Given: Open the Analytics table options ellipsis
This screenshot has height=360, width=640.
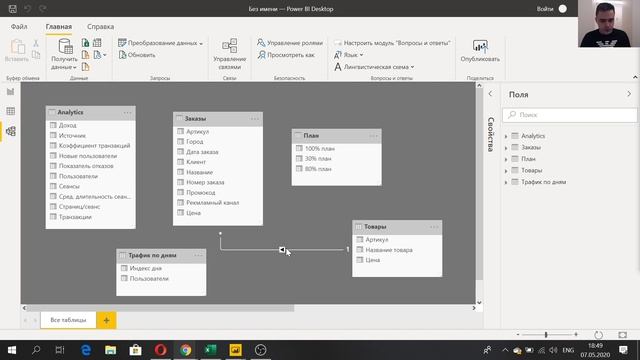Looking at the screenshot, I should coord(127,112).
